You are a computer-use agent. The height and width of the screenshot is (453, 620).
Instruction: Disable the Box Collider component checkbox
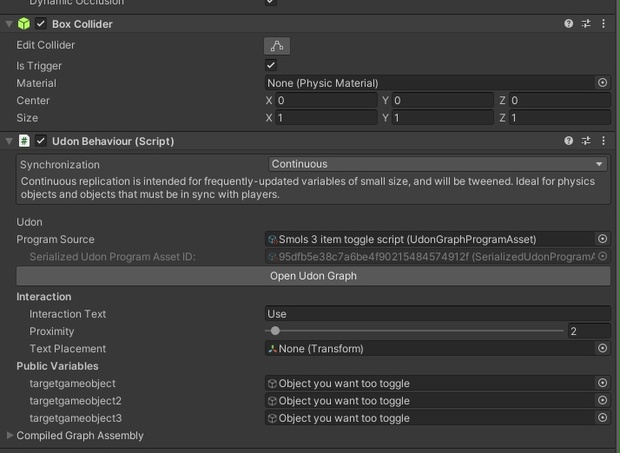41,24
